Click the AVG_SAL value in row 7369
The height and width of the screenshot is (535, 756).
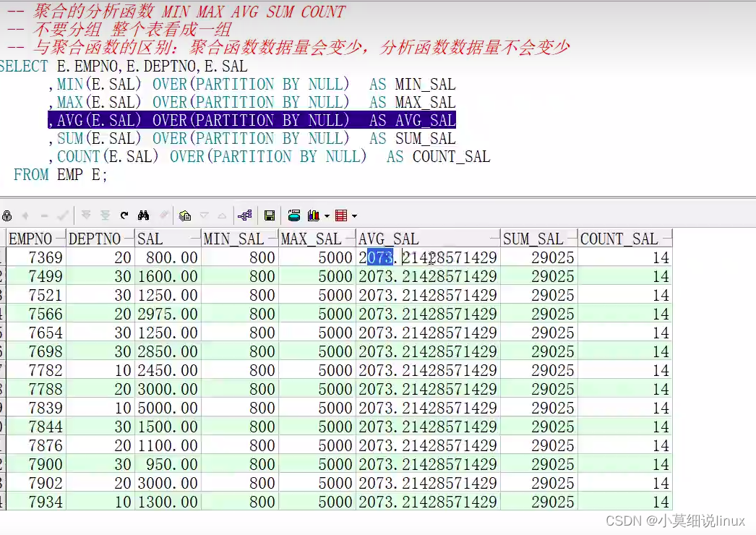[428, 257]
